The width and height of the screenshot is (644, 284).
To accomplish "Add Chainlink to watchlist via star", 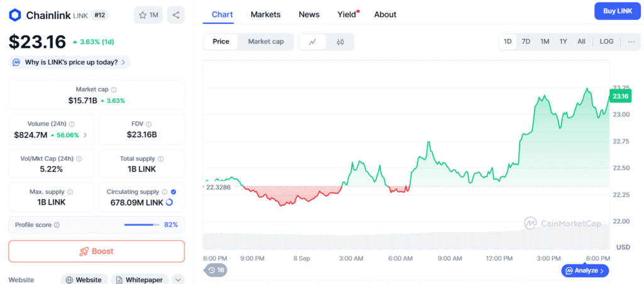I will click(148, 15).
